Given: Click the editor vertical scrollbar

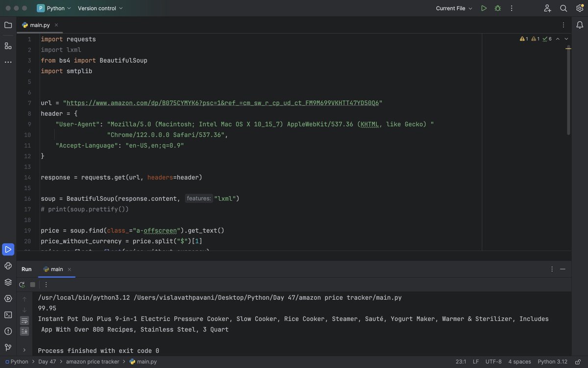Looking at the screenshot, I should [x=568, y=91].
